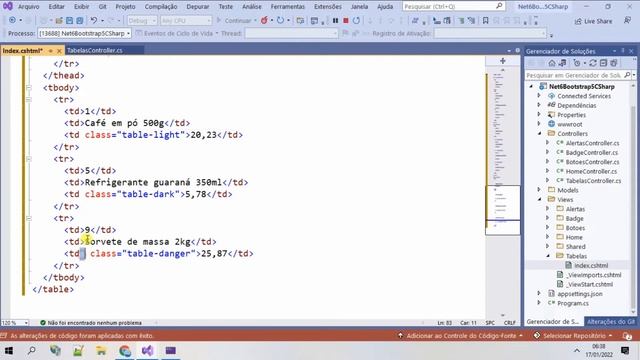Click Pending Changes filter clock icon
The height and width of the screenshot is (360, 640).
click(577, 63)
